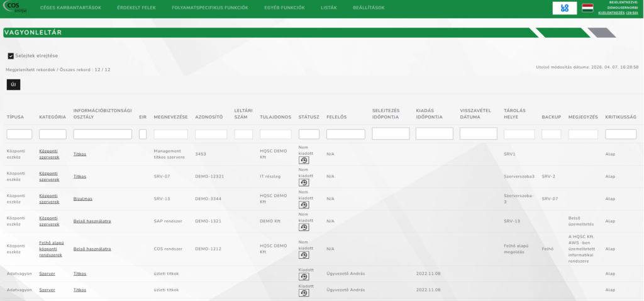The height and width of the screenshot is (301, 644).
Task: Open the Listák menu
Action: point(329,8)
